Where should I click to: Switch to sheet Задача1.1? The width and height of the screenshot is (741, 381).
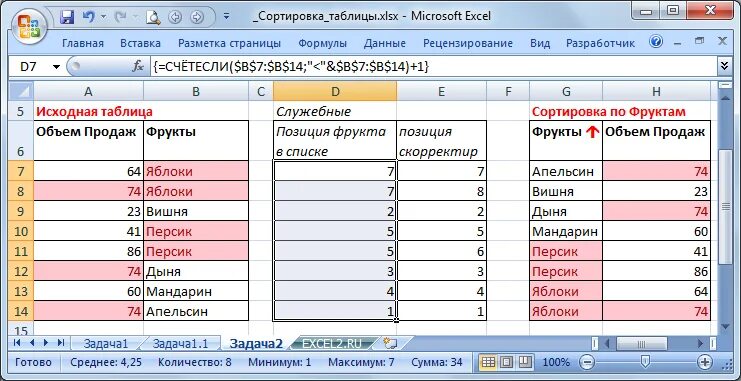tap(181, 344)
